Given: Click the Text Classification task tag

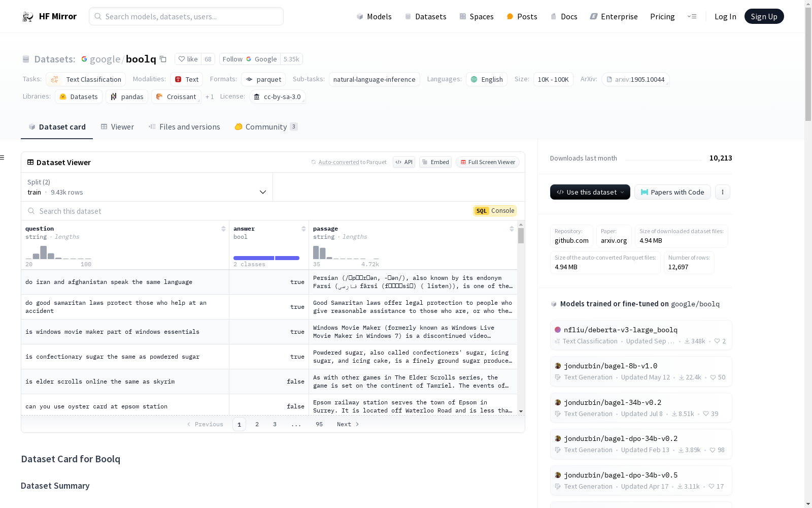Looking at the screenshot, I should [86, 79].
